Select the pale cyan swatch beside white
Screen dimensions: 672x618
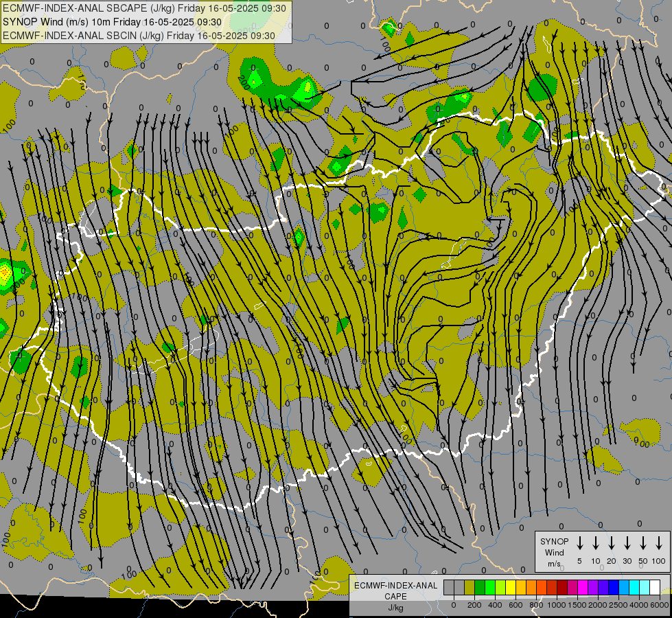(x=645, y=587)
